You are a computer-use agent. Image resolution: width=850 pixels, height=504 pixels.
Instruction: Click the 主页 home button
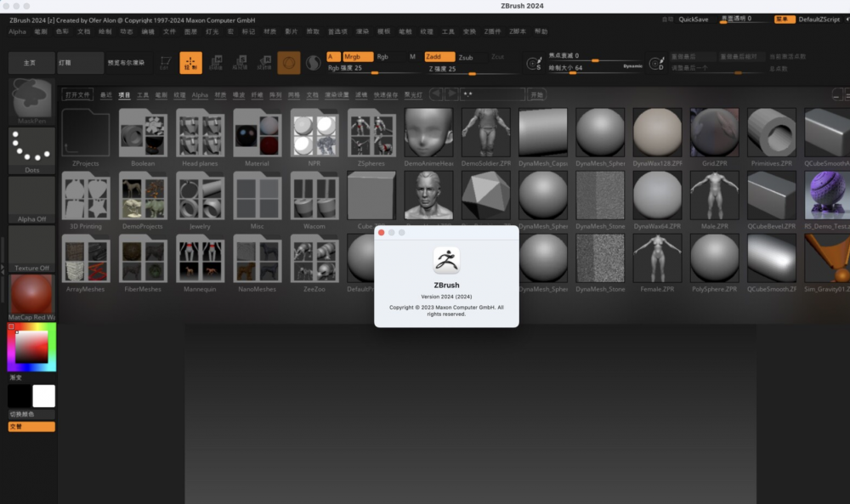31,63
